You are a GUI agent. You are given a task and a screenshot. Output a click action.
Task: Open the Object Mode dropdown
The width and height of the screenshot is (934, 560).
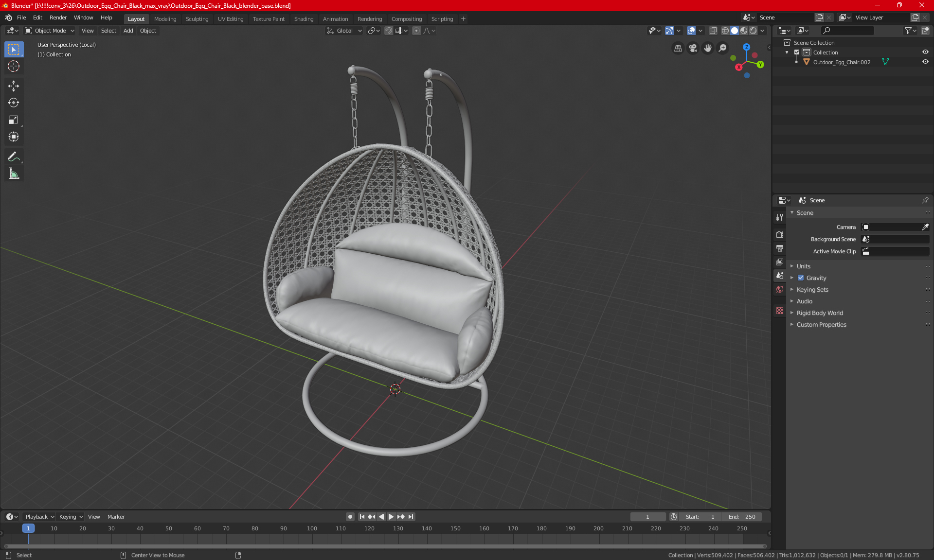click(50, 31)
